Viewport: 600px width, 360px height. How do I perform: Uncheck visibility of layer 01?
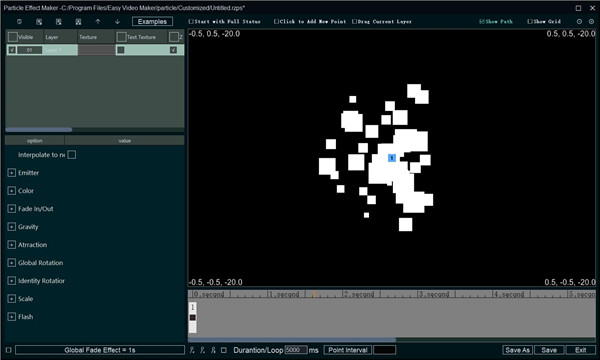[12, 50]
